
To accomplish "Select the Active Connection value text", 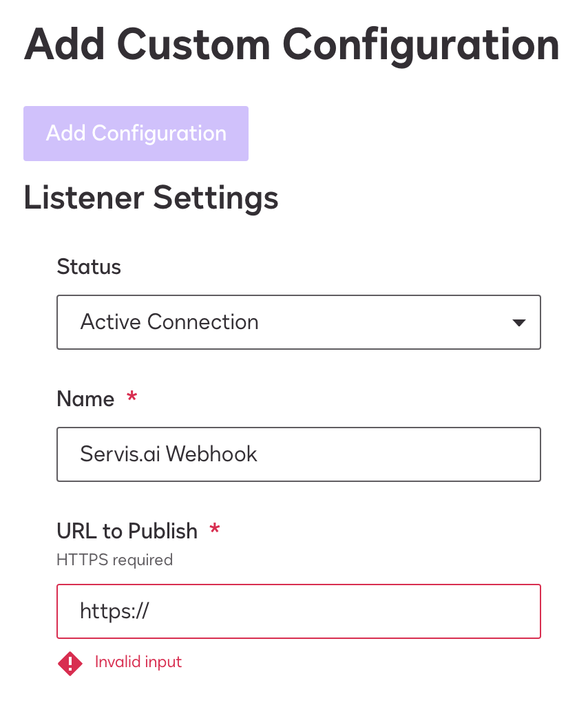I will pos(169,322).
